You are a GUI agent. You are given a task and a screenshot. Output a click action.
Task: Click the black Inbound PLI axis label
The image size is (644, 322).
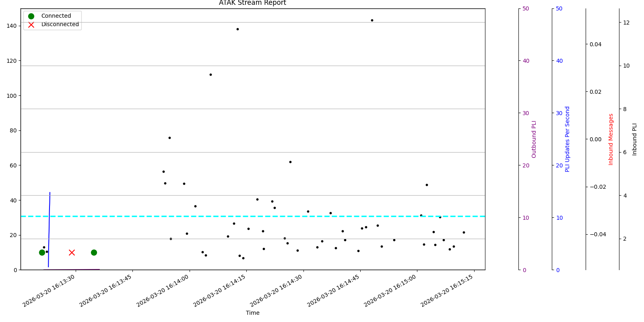[x=635, y=139]
